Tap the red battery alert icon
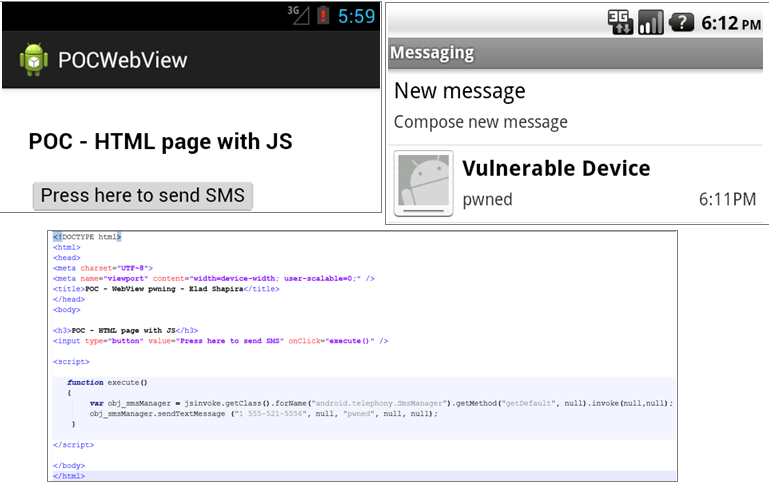 click(323, 15)
